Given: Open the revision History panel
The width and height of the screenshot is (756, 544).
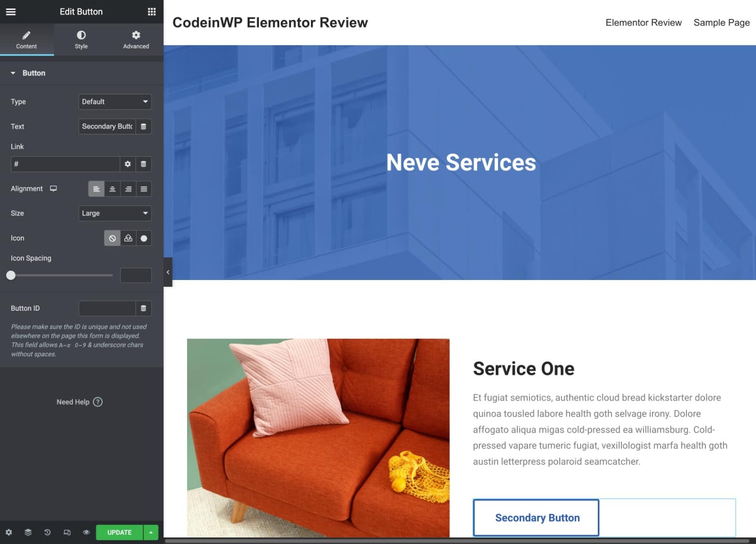Looking at the screenshot, I should click(47, 532).
